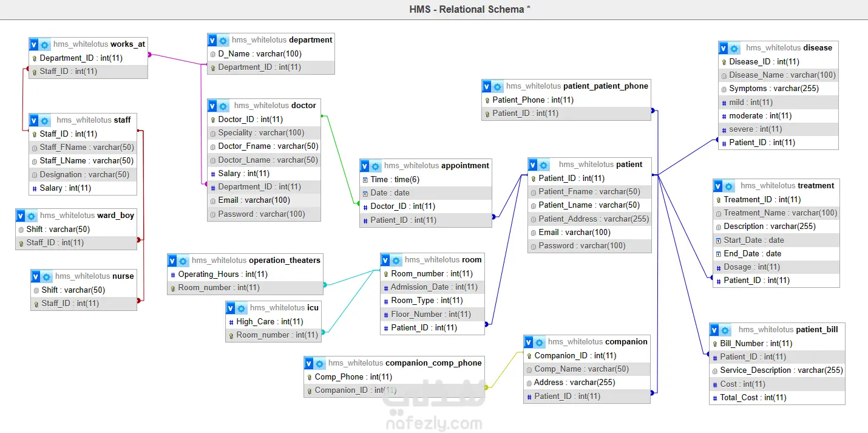Toggle the V expander on operation_theaters table
The height and width of the screenshot is (433, 868).
coord(173,261)
